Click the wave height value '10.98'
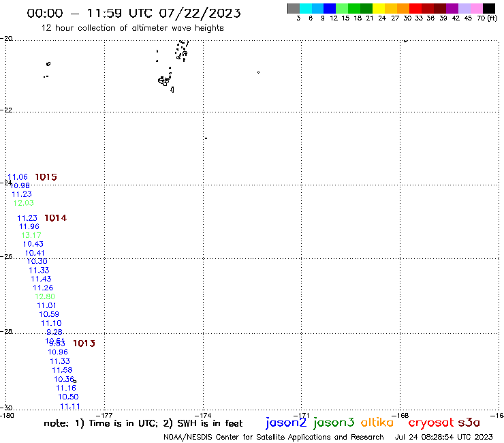This screenshot has height=443, width=504. [x=20, y=185]
